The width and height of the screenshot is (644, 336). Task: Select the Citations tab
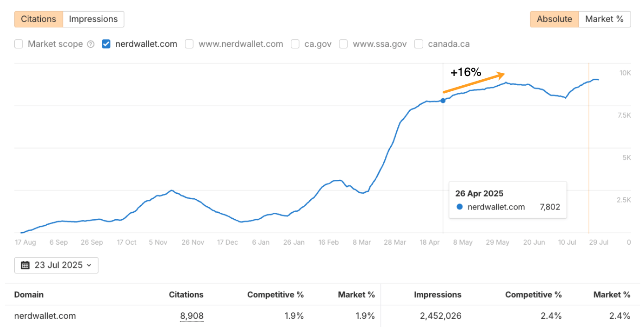[38, 19]
